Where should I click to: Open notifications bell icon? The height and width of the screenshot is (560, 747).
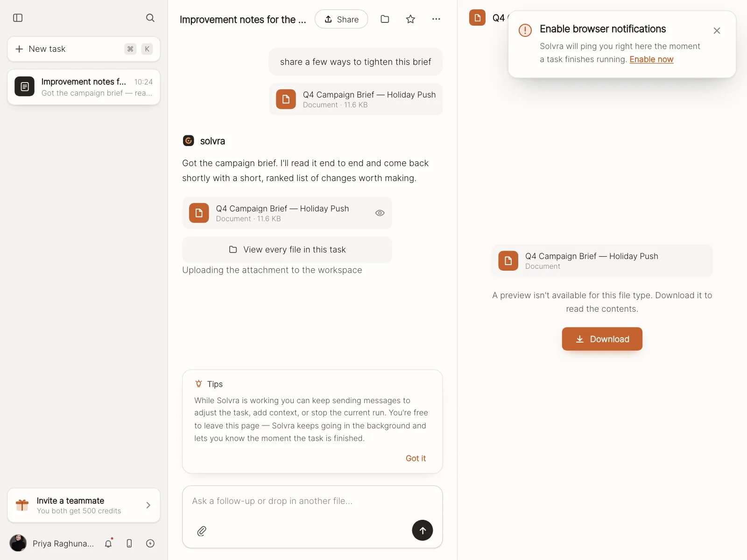coord(108,543)
